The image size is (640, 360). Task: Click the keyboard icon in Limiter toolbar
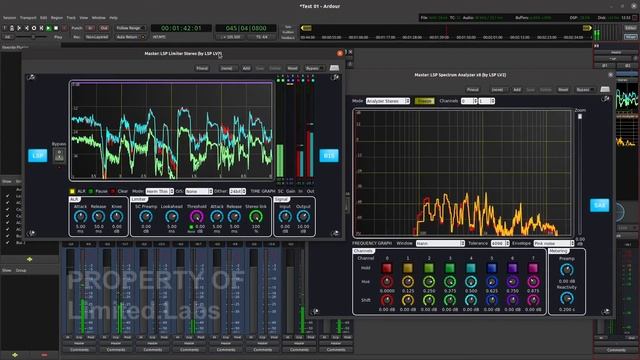pos(334,68)
